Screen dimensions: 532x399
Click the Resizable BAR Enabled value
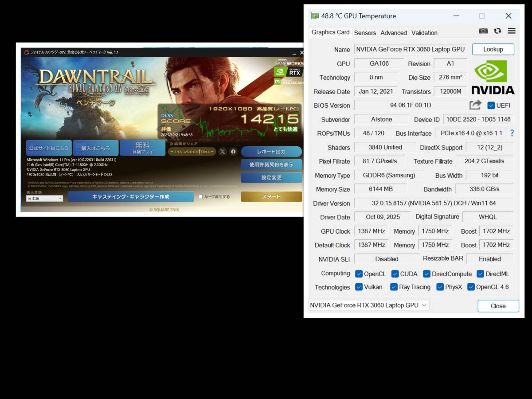point(490,259)
